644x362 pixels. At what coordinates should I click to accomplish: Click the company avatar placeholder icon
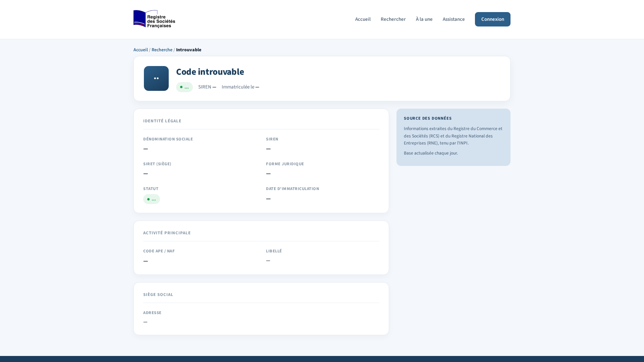(156, 78)
